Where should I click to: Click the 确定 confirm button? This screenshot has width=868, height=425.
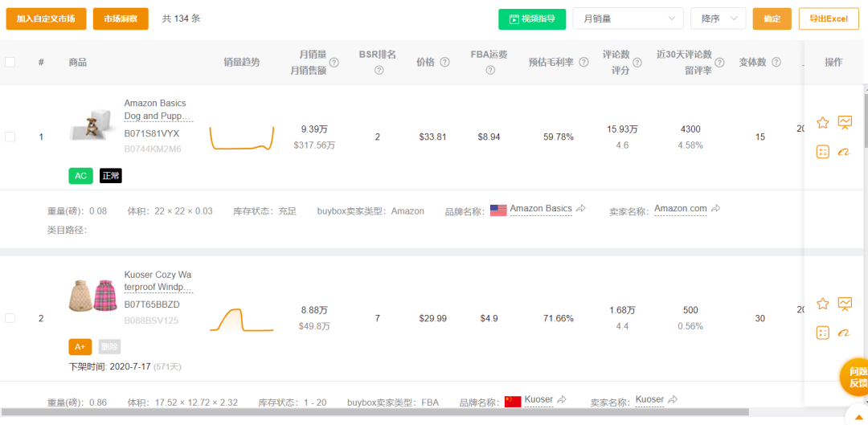click(x=772, y=18)
